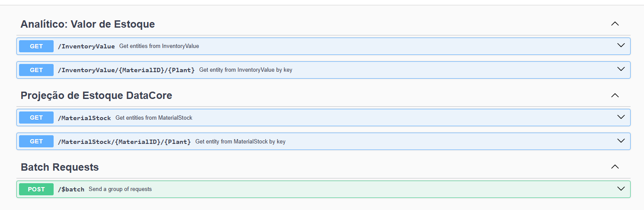This screenshot has width=644, height=210.
Task: Click the green POST badge
Action: (x=36, y=189)
